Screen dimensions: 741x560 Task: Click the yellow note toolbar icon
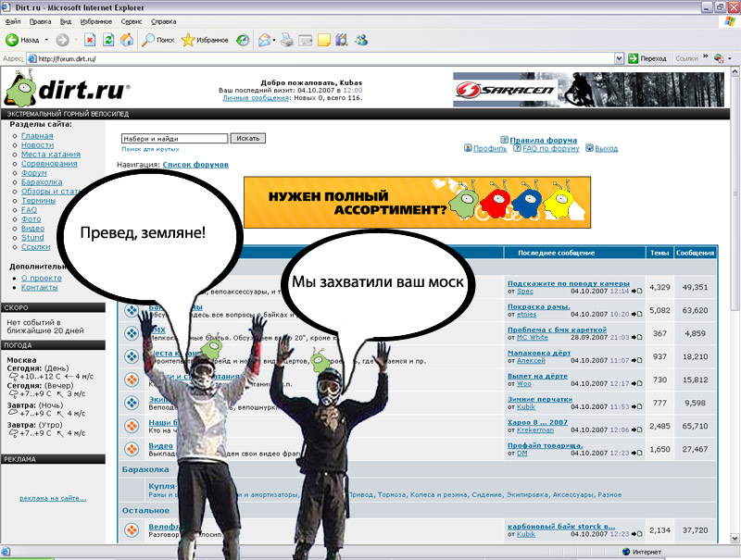(x=323, y=40)
